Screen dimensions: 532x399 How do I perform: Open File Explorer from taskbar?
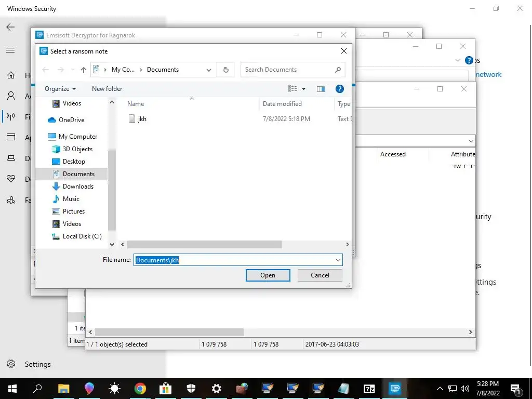click(63, 389)
